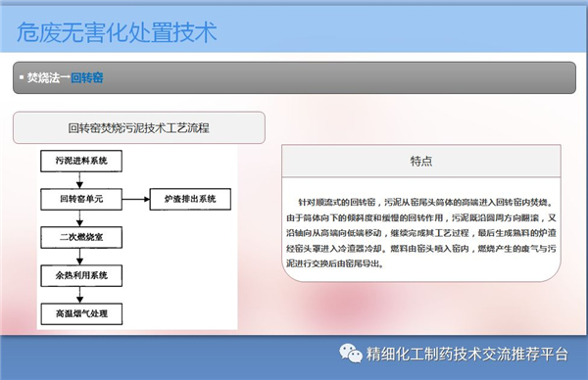The height and width of the screenshot is (380, 588).
Task: Click the 污泥进料系统 flowchart box
Action: (81, 162)
